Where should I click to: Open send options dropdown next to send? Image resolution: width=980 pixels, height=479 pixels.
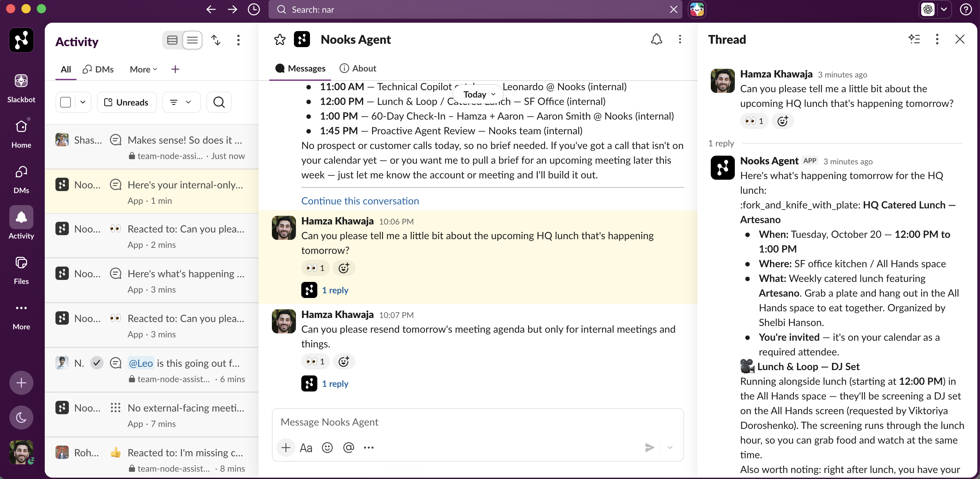click(x=670, y=447)
